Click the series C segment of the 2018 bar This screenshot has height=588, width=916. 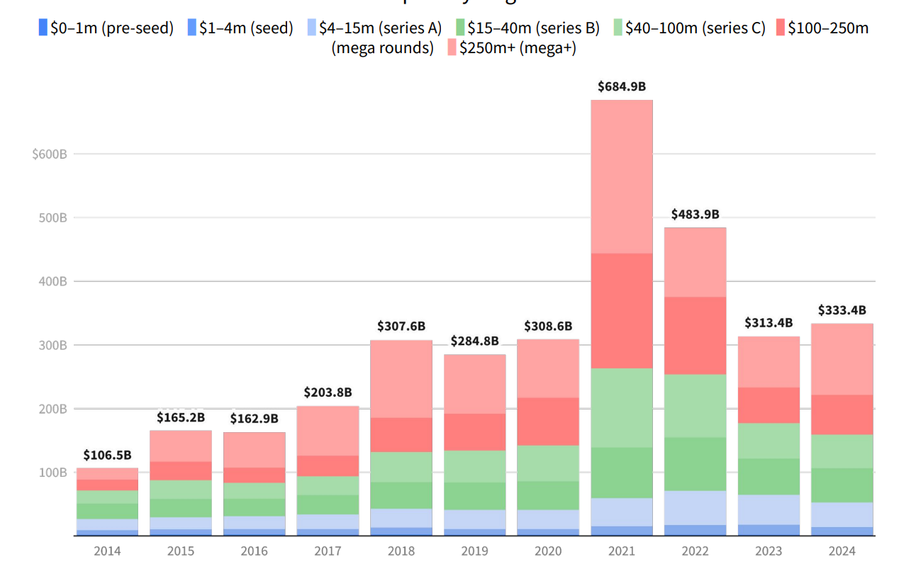point(401,467)
